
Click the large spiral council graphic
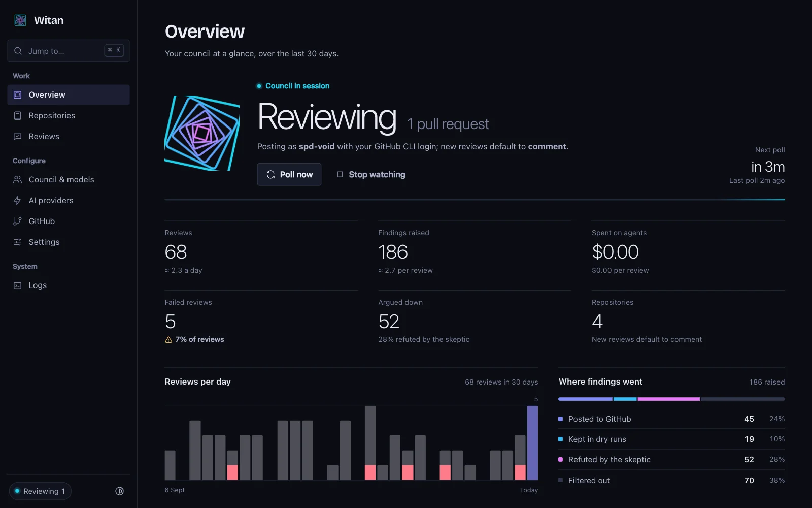coord(202,133)
